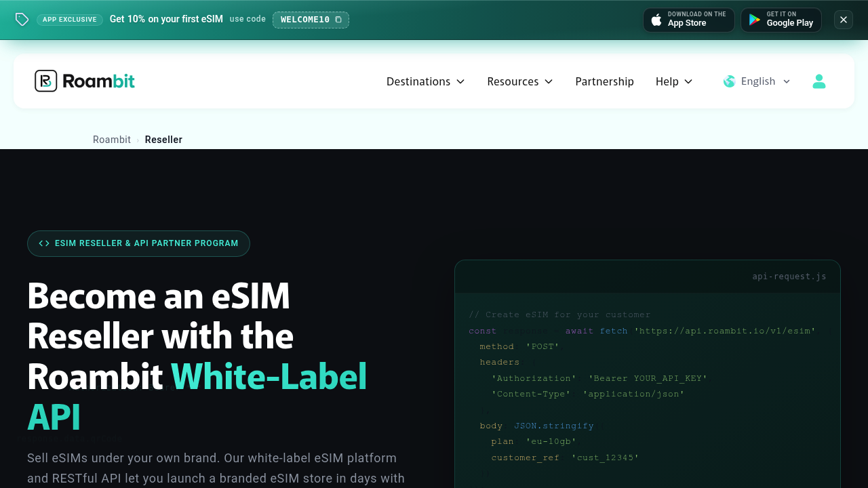Viewport: 868px width, 488px height.
Task: Click the api-request.js filename label
Action: coord(789,277)
